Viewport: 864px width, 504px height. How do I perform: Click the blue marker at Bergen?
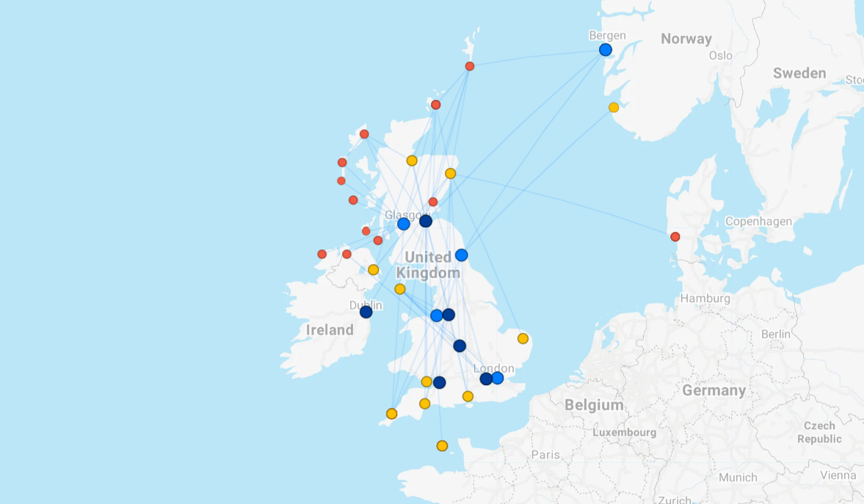605,50
